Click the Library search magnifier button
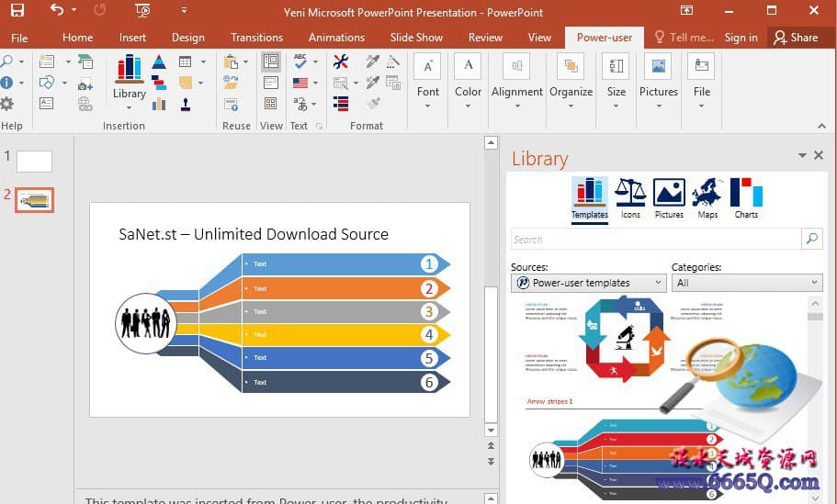The image size is (837, 504). [812, 239]
